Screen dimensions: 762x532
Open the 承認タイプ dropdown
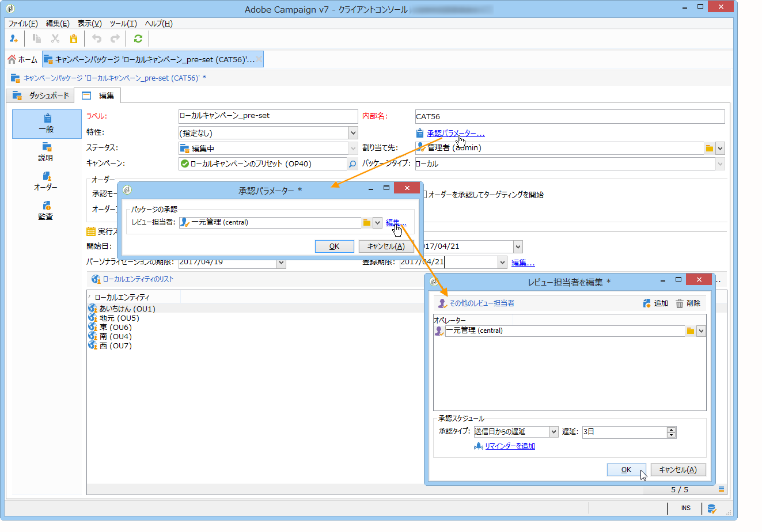(554, 432)
